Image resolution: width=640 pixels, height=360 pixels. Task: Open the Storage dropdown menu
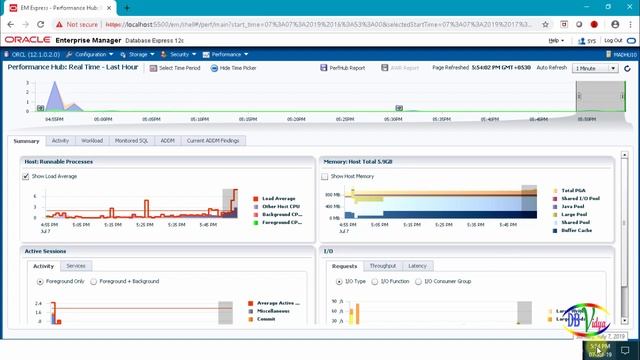pos(138,54)
